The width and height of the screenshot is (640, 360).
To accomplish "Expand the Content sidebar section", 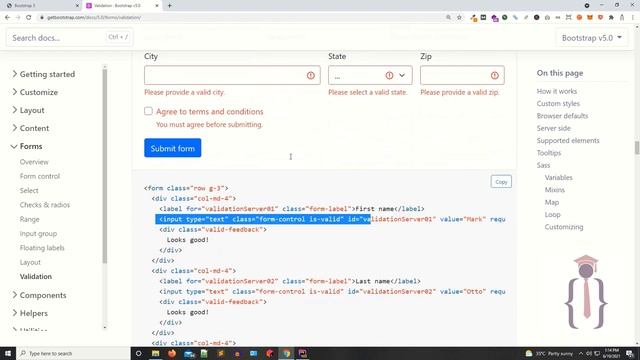I will pyautogui.click(x=31, y=128).
